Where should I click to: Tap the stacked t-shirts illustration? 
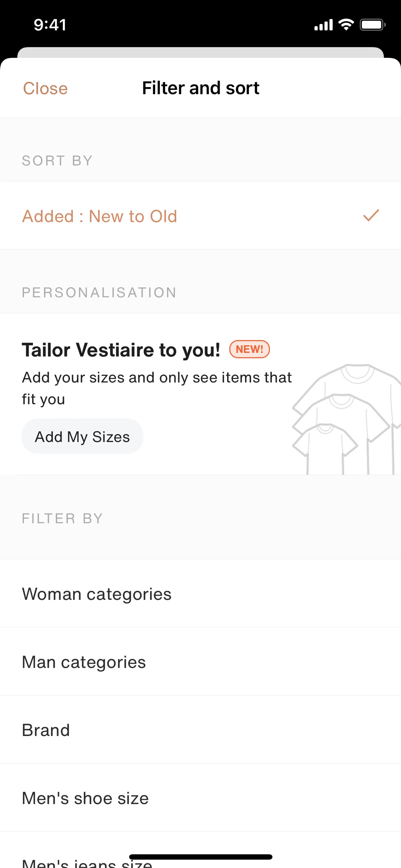pos(345,419)
